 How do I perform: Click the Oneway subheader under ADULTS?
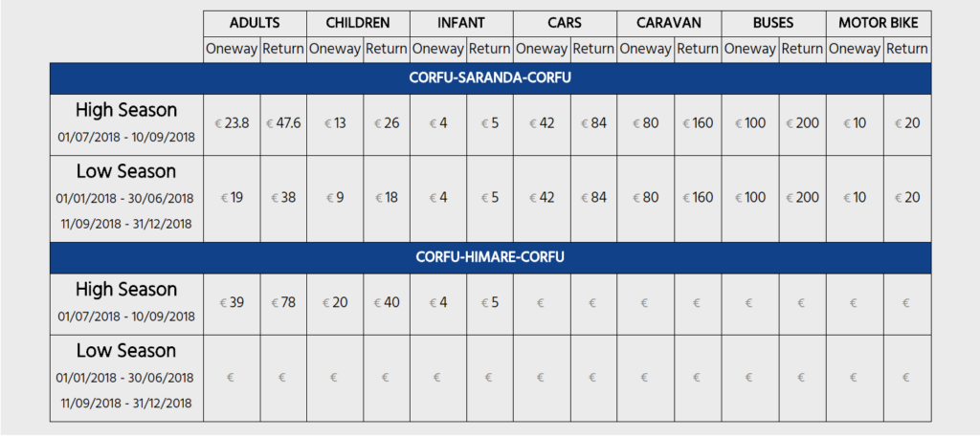tap(232, 49)
